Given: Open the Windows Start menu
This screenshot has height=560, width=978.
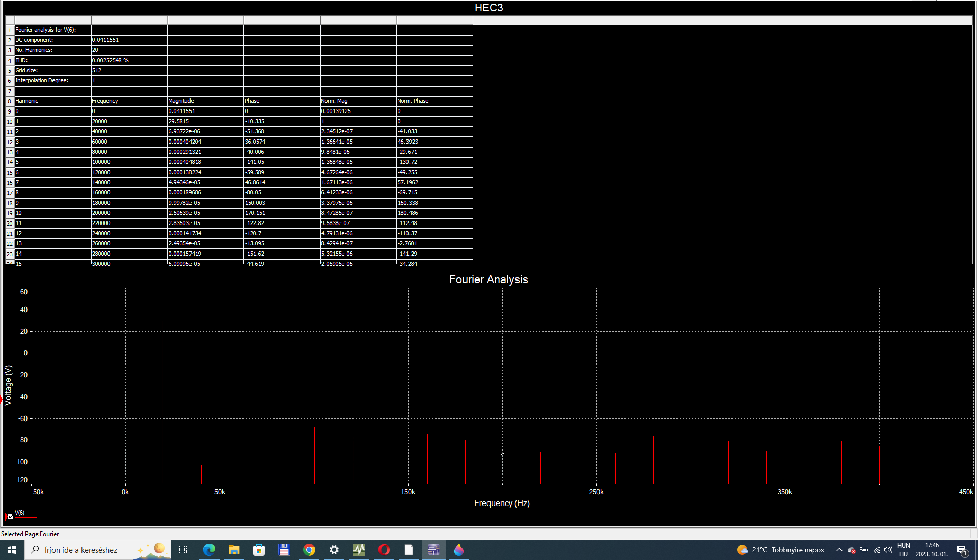Looking at the screenshot, I should (12, 550).
